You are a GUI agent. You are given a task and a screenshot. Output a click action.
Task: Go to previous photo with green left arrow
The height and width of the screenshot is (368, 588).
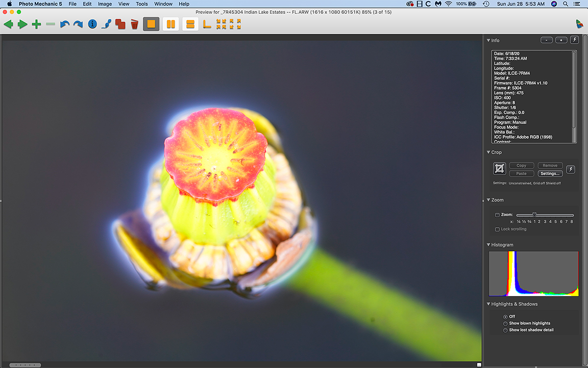point(8,24)
